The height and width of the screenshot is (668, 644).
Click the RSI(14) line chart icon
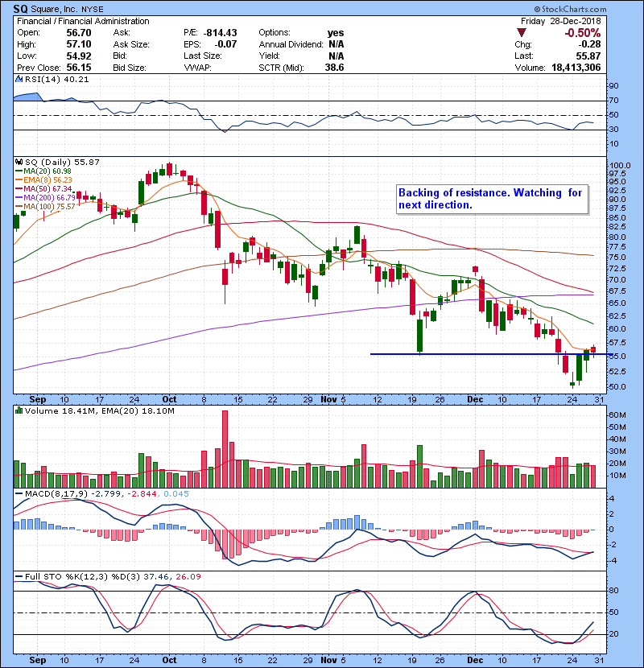point(19,79)
